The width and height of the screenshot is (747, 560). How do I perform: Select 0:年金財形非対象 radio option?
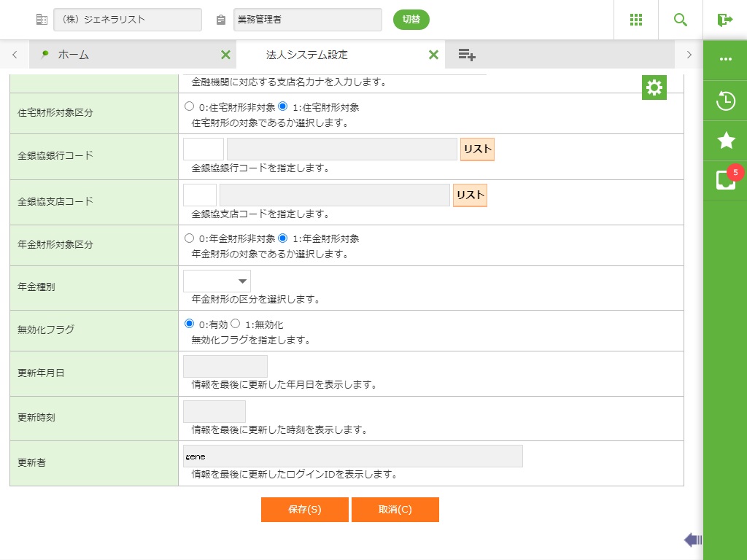(190, 238)
